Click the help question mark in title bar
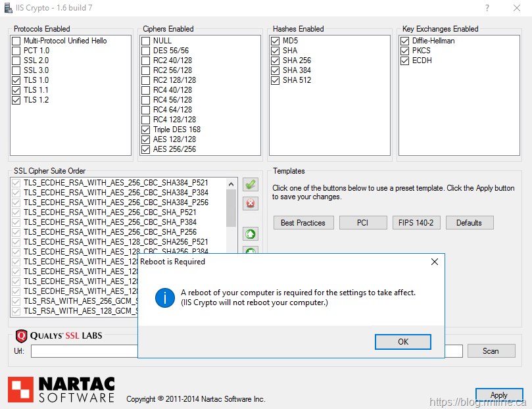Viewport: 532px width, 409px height. tap(487, 8)
